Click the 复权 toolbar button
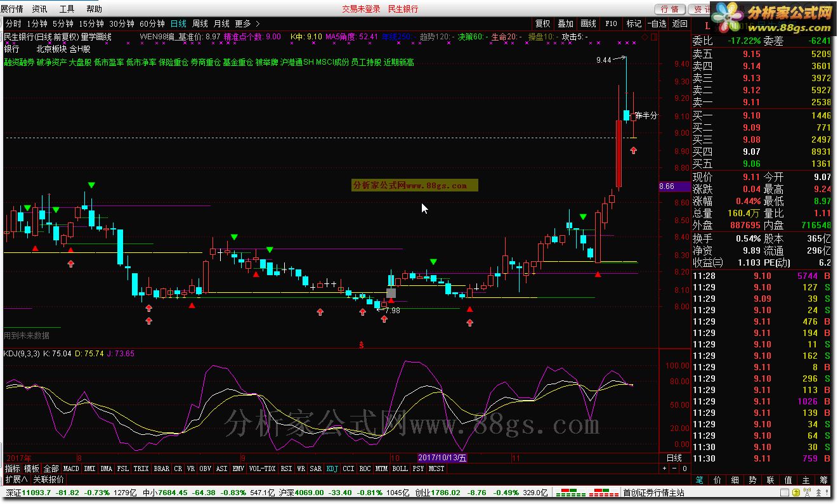 pos(543,23)
